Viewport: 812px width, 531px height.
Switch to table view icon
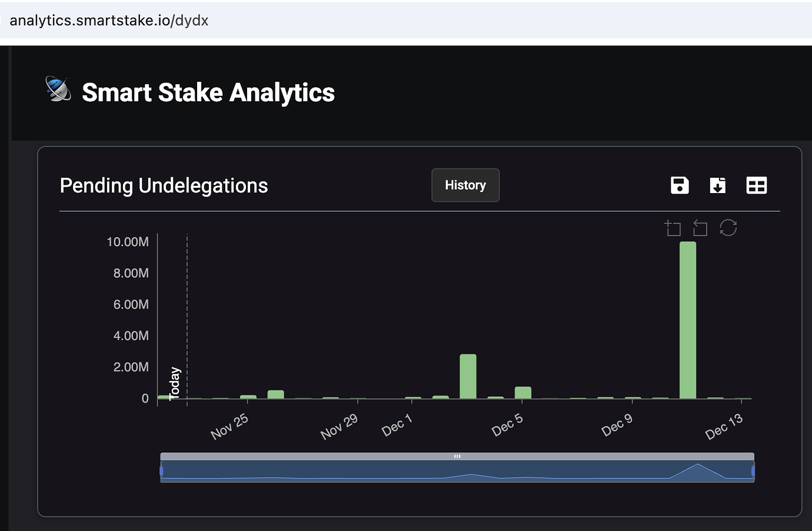(x=756, y=185)
